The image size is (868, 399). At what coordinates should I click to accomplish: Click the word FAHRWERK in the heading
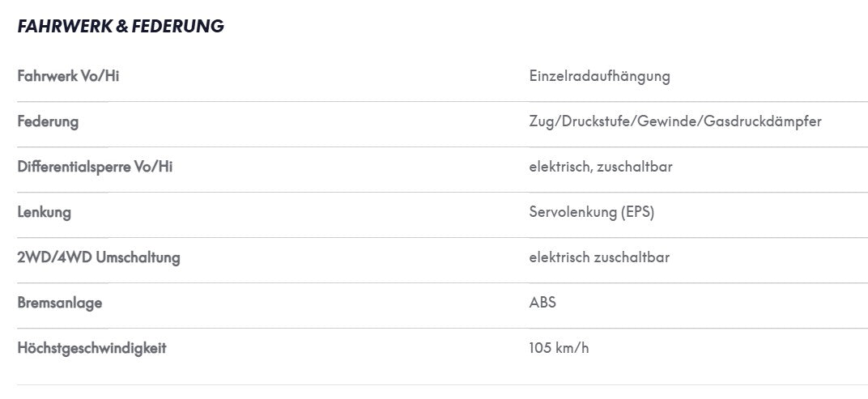pyautogui.click(x=65, y=26)
